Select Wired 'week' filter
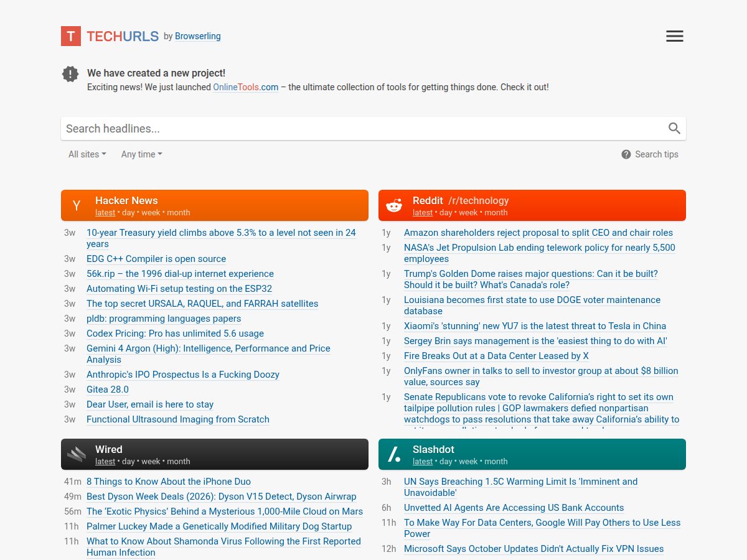The width and height of the screenshot is (747, 560). tap(151, 462)
